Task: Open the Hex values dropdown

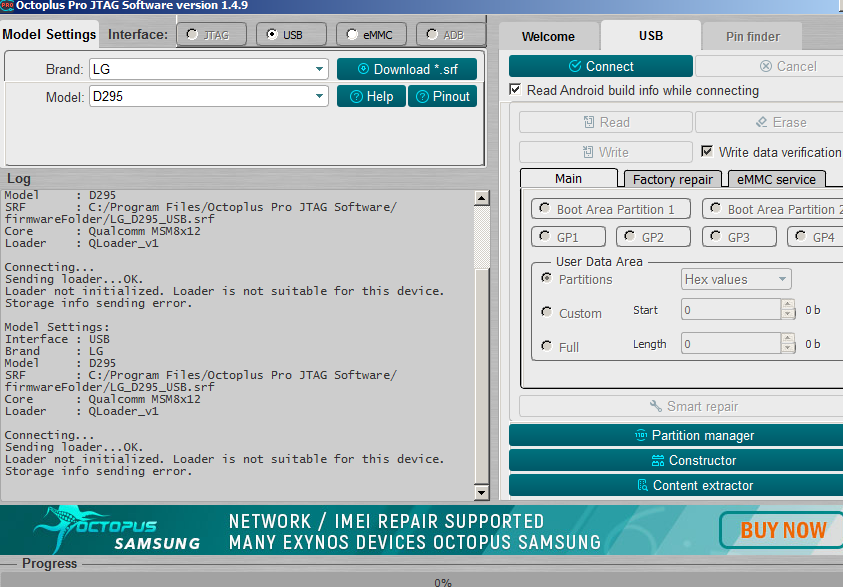Action: pyautogui.click(x=736, y=280)
